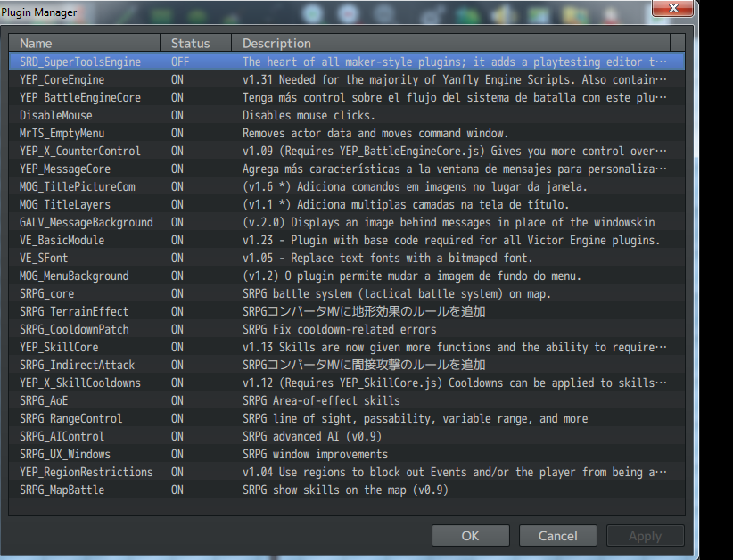Select the SRPG_IndirectAttack plugin entry
The image size is (733, 560).
click(x=346, y=365)
